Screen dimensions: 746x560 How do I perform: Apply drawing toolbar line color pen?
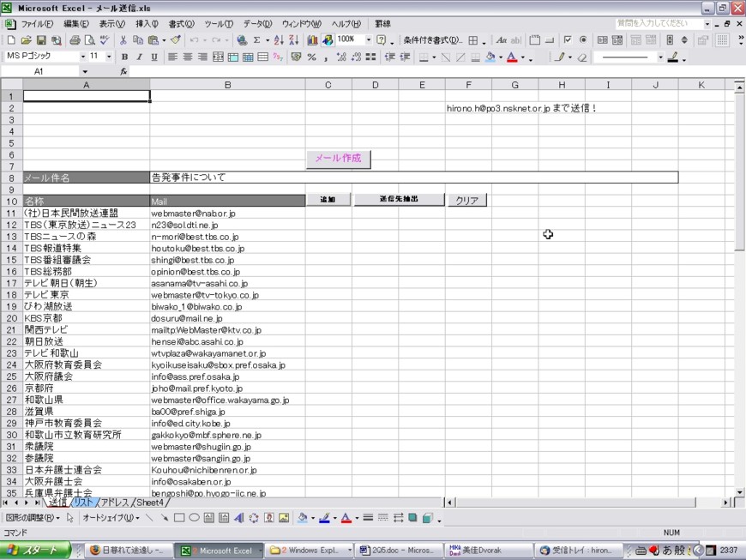tap(324, 518)
